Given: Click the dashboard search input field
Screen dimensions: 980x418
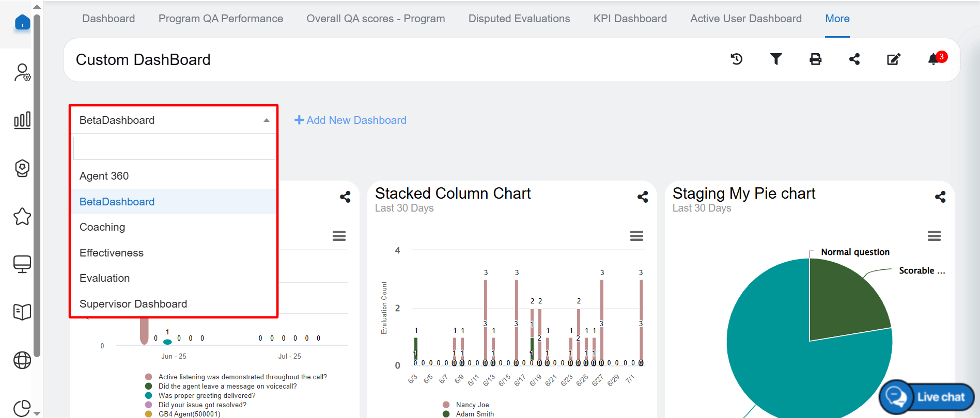Looking at the screenshot, I should click(x=174, y=149).
